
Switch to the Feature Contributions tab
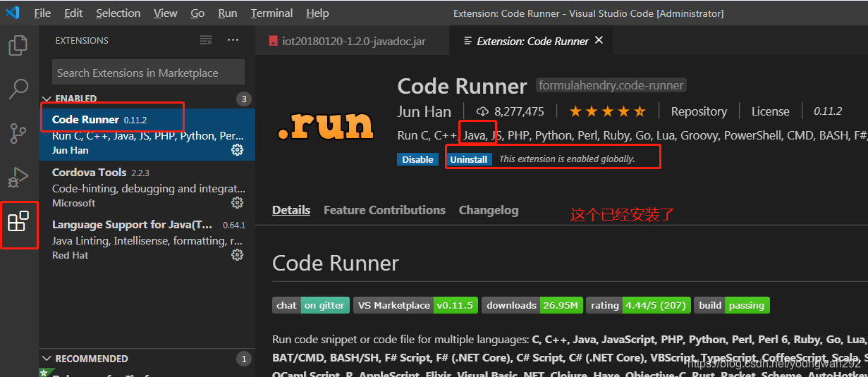click(x=384, y=210)
